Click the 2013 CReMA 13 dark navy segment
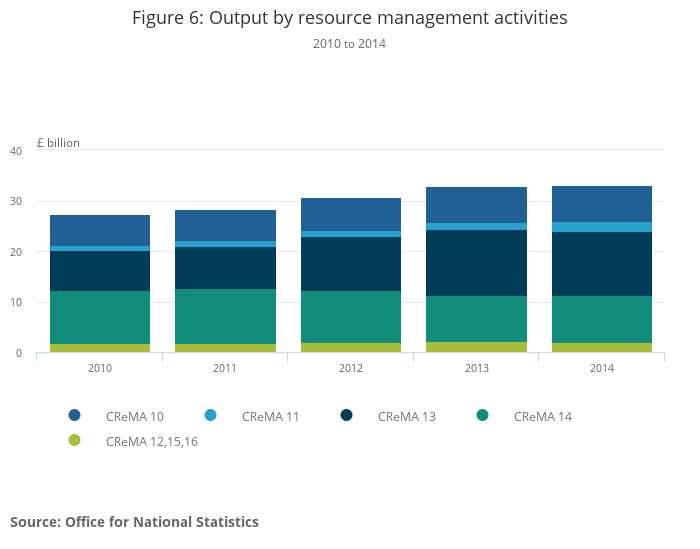 477,263
